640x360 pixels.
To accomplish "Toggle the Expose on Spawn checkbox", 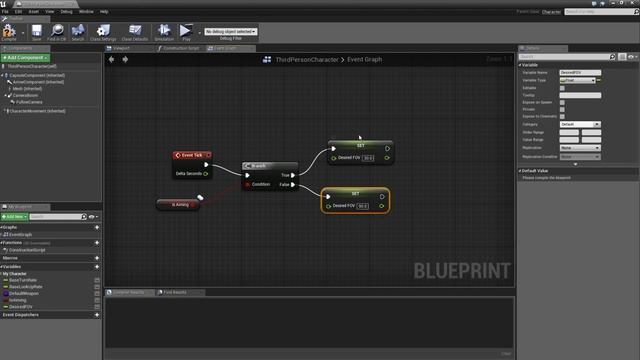I will pos(562,102).
